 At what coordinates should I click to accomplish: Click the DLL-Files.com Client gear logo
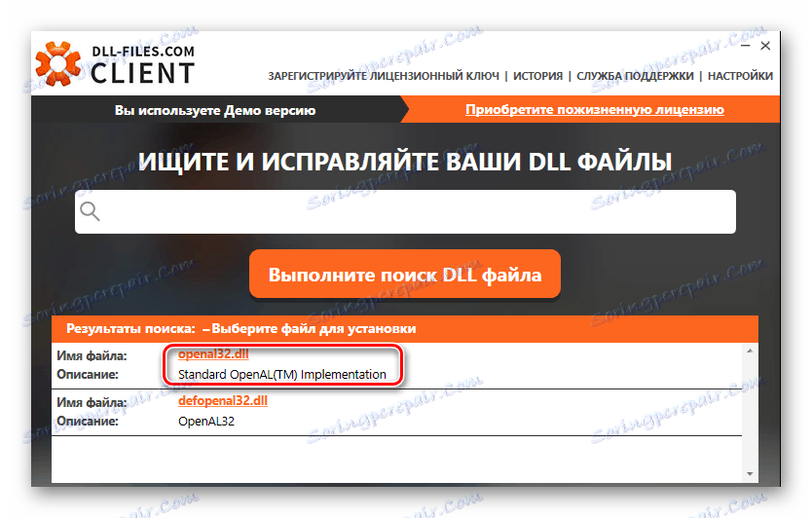pyautogui.click(x=58, y=63)
